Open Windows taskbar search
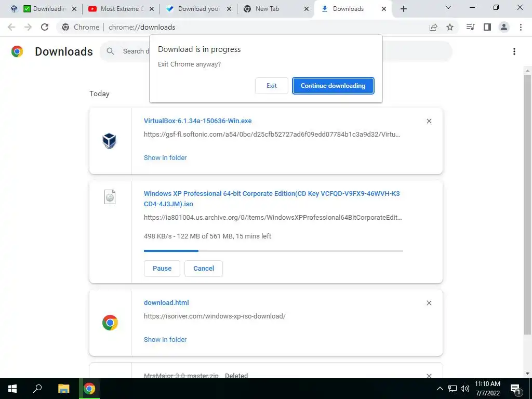Image resolution: width=532 pixels, height=399 pixels. (37, 389)
